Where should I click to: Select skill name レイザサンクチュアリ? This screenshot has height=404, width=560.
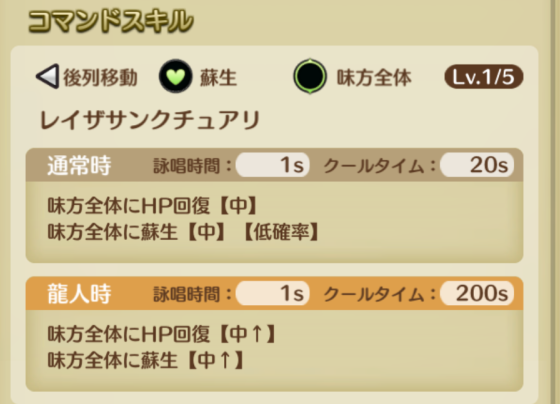click(150, 120)
